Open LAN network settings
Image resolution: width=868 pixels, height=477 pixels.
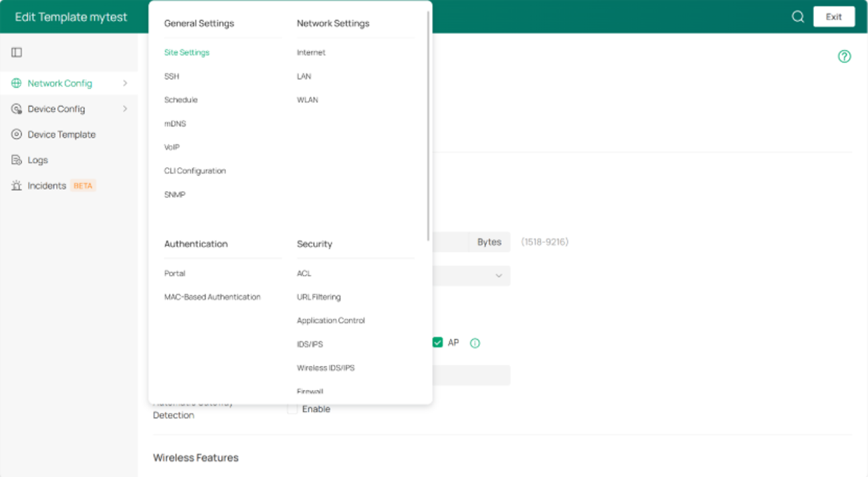click(x=304, y=76)
